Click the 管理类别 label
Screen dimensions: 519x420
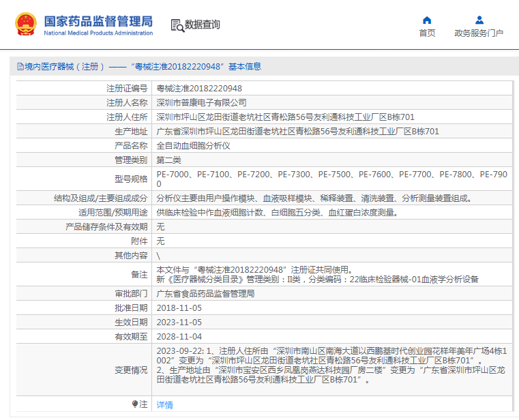(x=131, y=160)
